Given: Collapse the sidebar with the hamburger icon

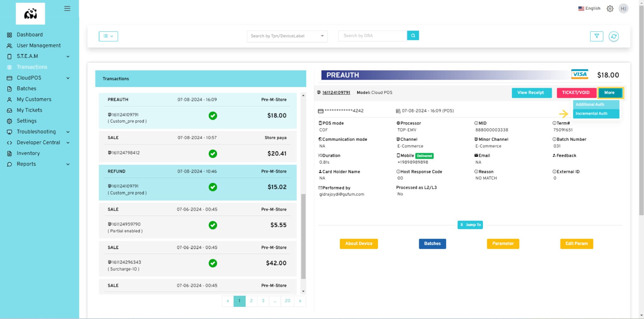Looking at the screenshot, I should [67, 9].
